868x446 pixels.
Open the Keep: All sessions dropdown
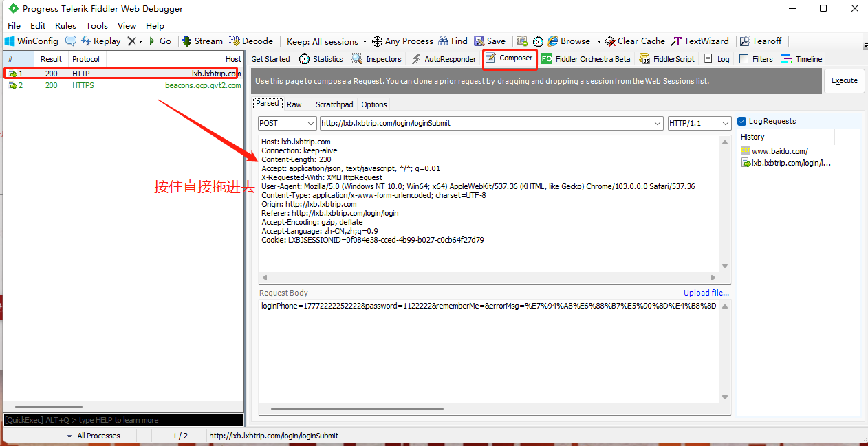click(x=327, y=41)
